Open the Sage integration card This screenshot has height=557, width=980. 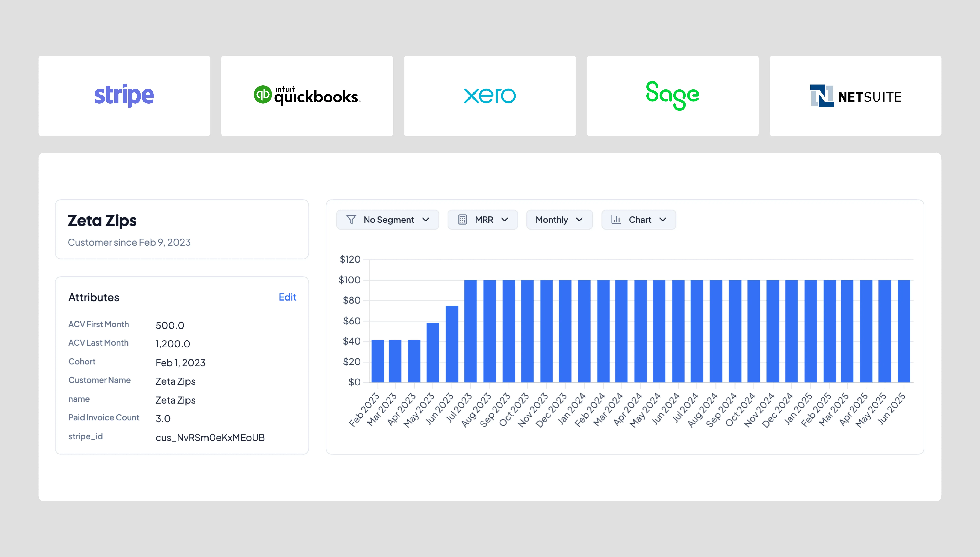coord(672,96)
